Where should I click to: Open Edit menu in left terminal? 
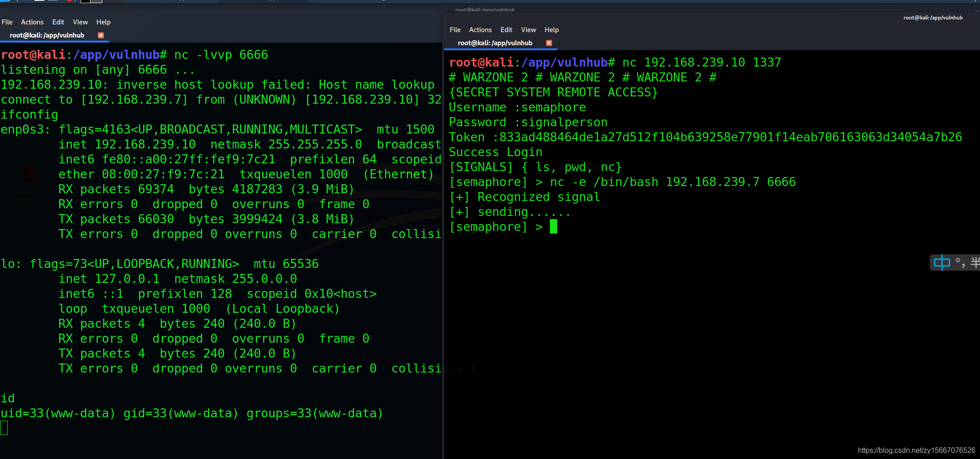click(x=58, y=22)
